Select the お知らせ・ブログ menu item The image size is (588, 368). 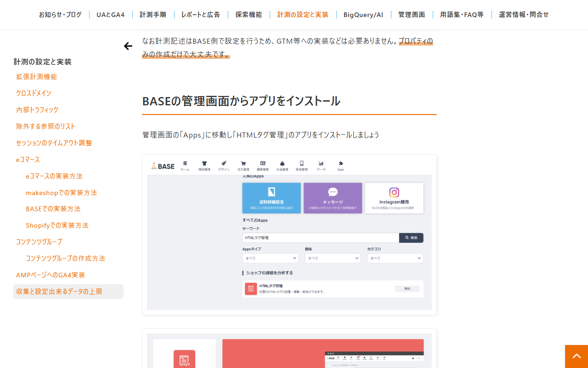60,15
